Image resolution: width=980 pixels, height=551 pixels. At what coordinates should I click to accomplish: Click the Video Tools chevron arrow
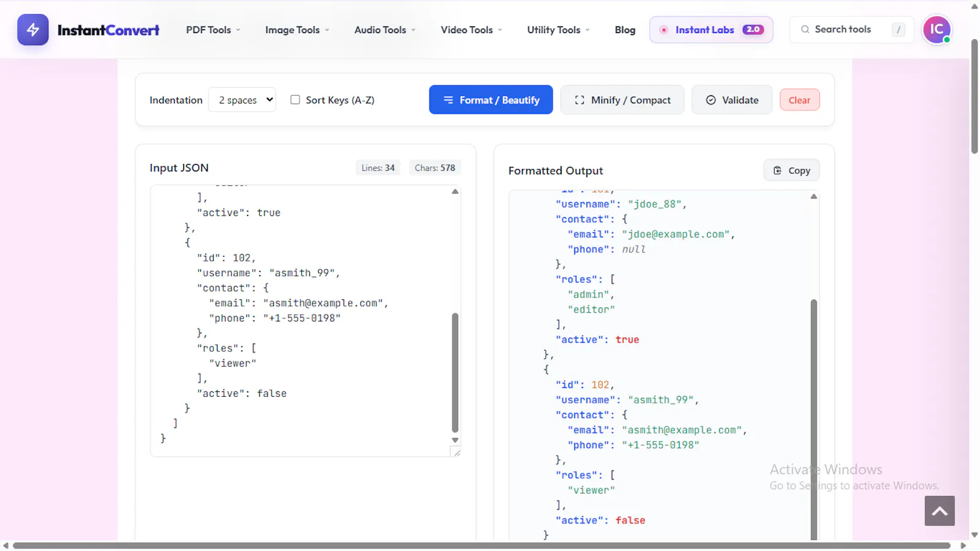[500, 30]
